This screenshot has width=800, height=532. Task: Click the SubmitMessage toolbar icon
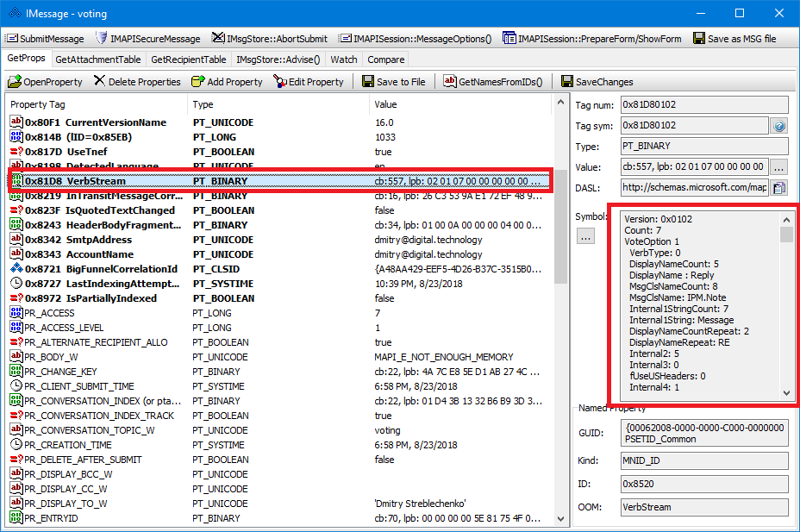tap(12, 38)
